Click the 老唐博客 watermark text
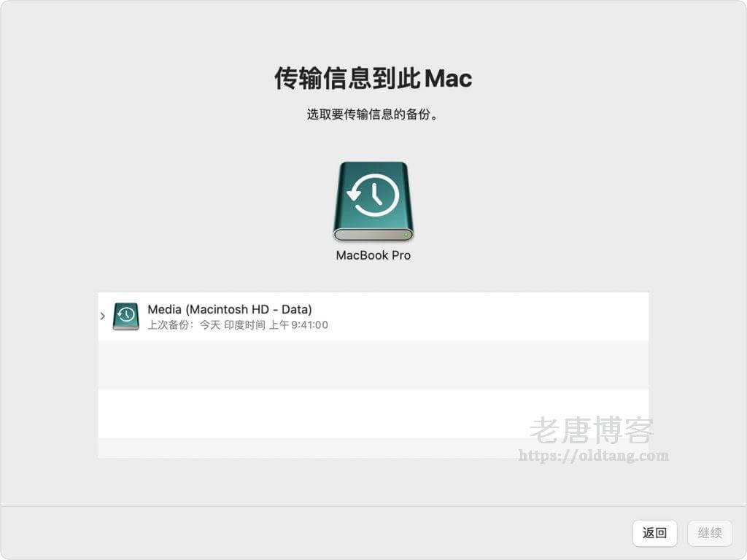 click(592, 431)
